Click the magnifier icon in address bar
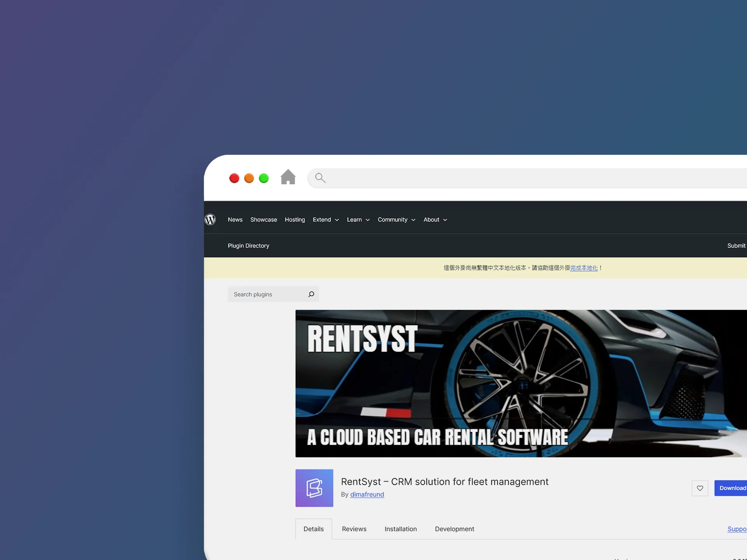This screenshot has width=747, height=560. [x=320, y=178]
